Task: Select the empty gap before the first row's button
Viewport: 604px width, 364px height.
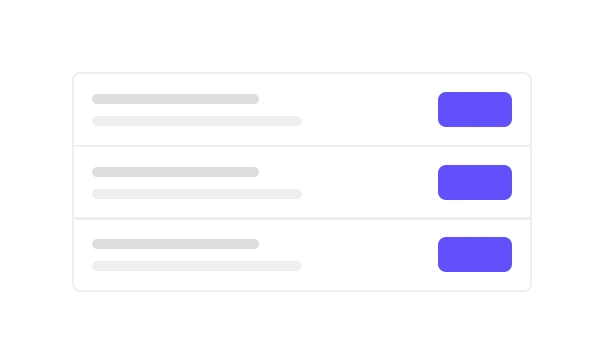Action: [370, 109]
